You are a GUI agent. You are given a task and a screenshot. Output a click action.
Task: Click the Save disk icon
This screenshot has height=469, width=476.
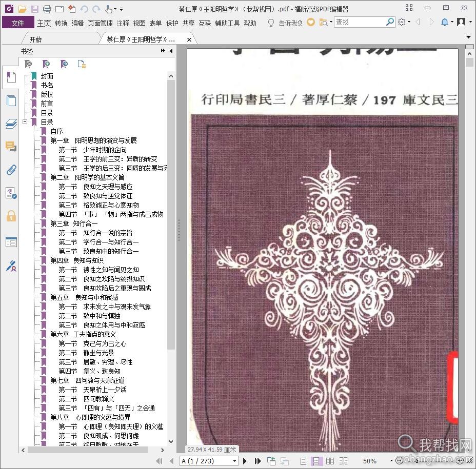34,9
